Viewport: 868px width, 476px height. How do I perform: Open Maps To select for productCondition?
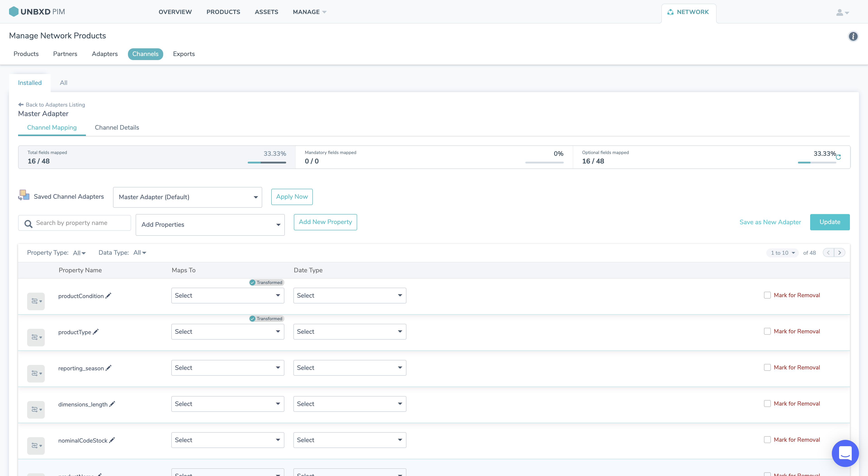[x=227, y=296]
